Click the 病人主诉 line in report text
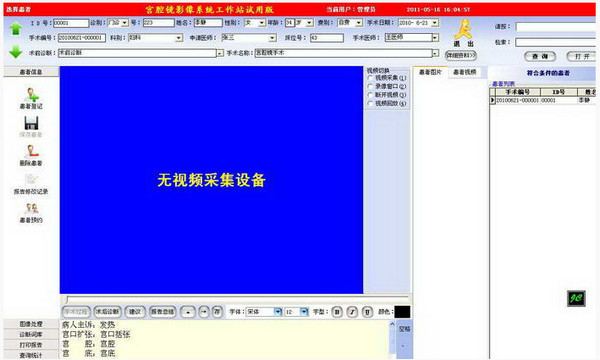 (x=88, y=325)
